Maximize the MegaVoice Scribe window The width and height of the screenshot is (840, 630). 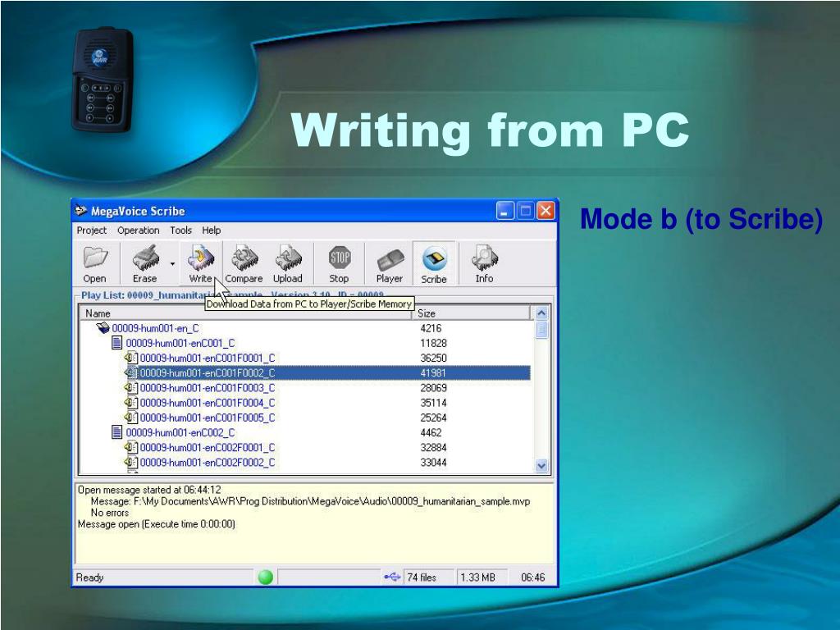[525, 211]
